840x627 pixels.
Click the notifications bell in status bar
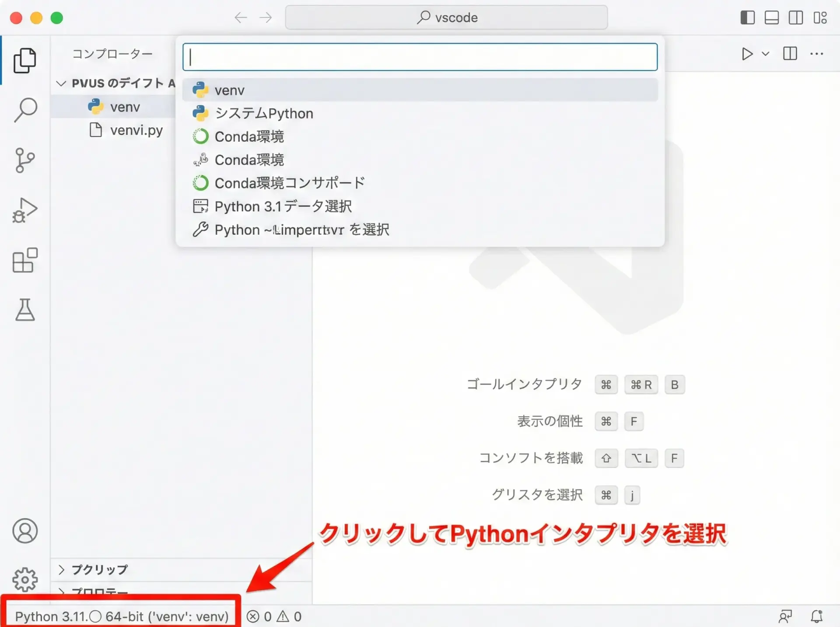(x=816, y=616)
